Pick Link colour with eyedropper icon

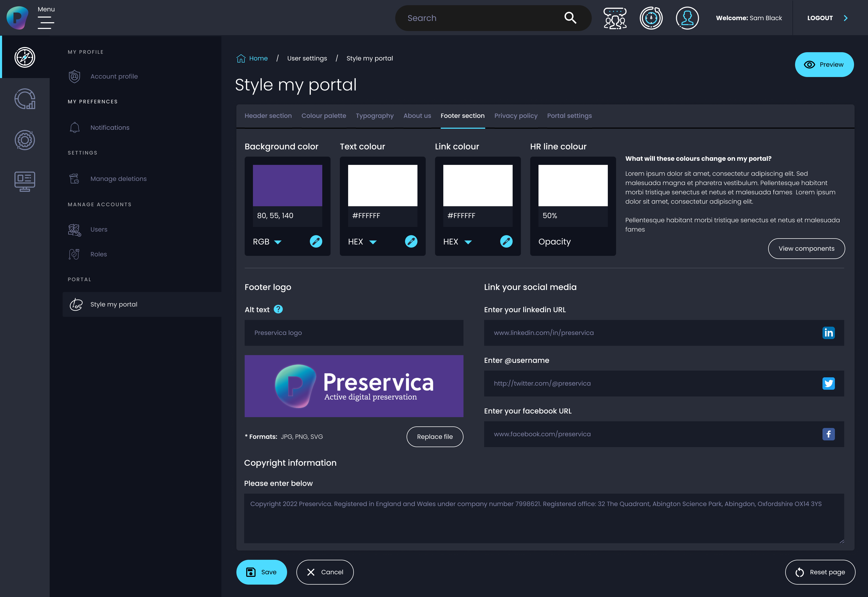[x=506, y=242]
